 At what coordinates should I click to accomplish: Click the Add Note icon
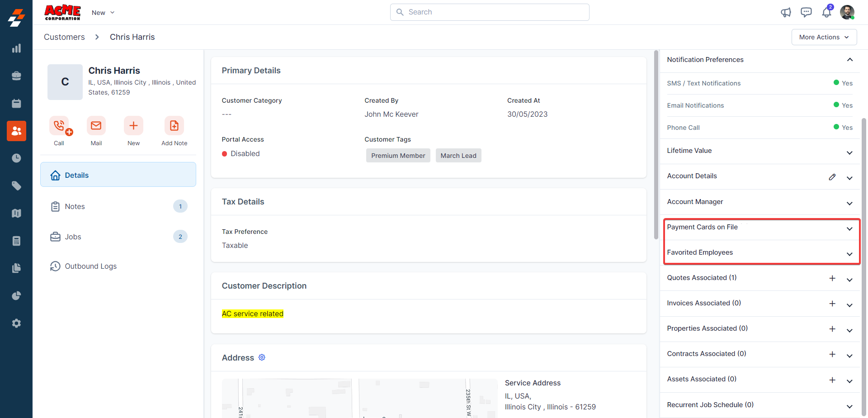(x=174, y=126)
